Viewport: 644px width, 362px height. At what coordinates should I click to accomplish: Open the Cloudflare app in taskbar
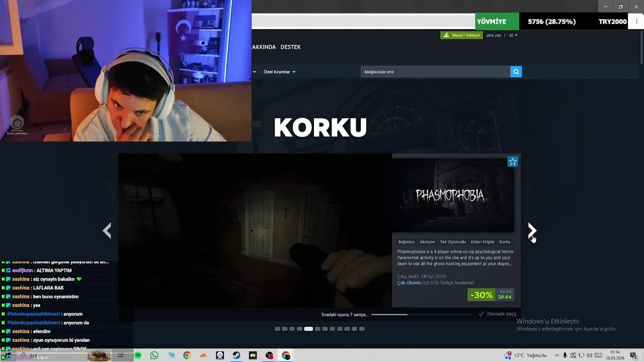click(203, 355)
